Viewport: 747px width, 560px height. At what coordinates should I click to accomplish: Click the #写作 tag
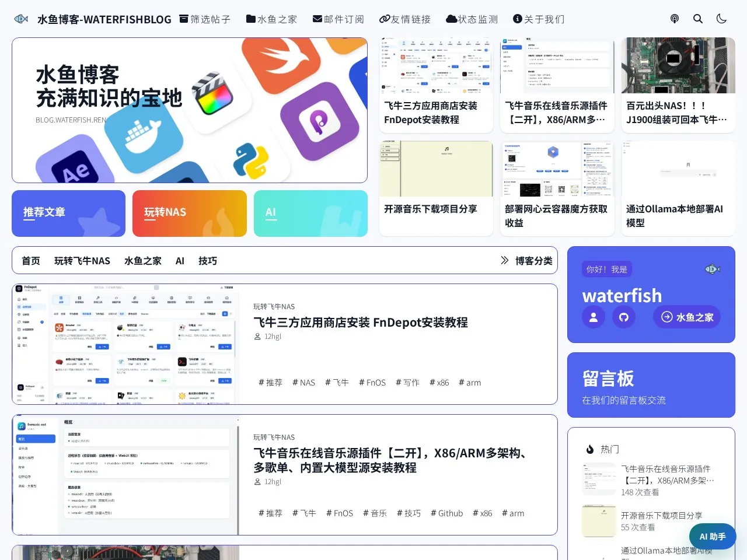(407, 383)
